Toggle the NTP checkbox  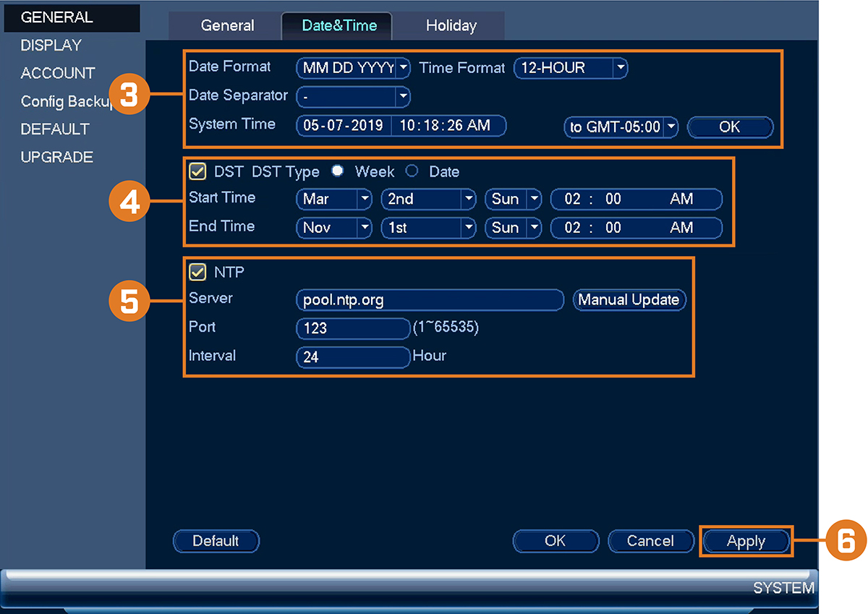point(197,272)
